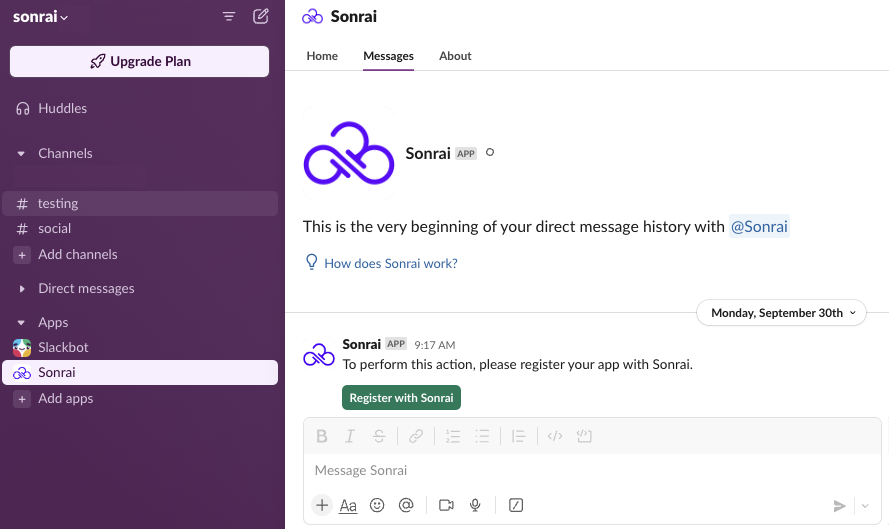Click the large Sonrai logo avatar
This screenshot has height=529, width=889.
point(349,153)
